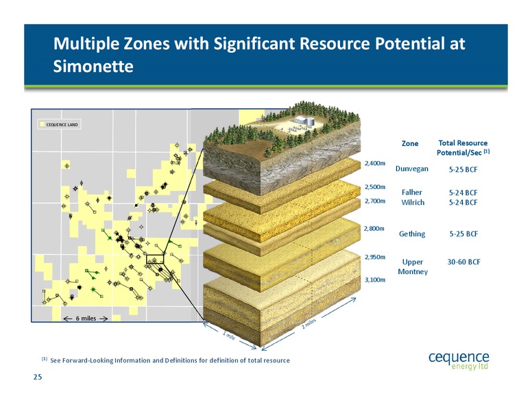The width and height of the screenshot is (532, 411).
Task: Click the '2,700m' depth label
Action: (x=375, y=201)
